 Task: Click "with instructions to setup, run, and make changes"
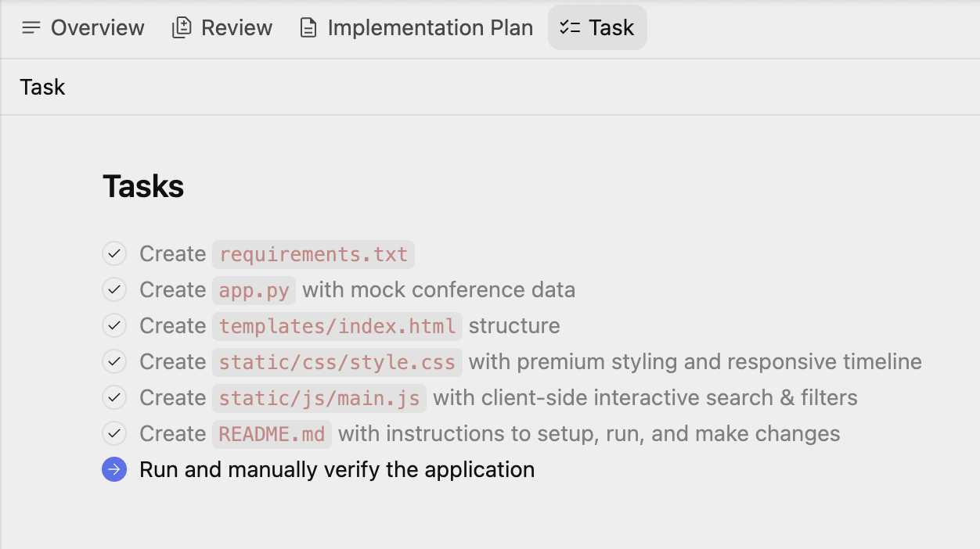coord(589,434)
